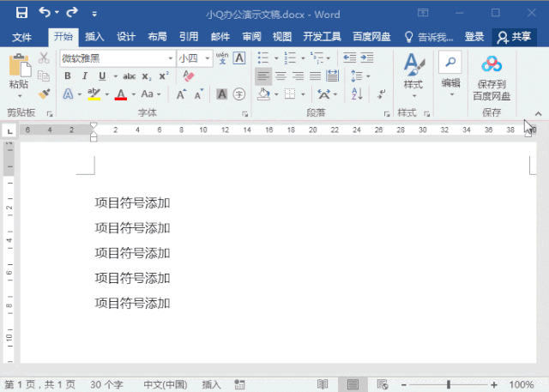Expand the borders dropdown arrow
Viewport: 549px width, 392px height.
click(303, 94)
